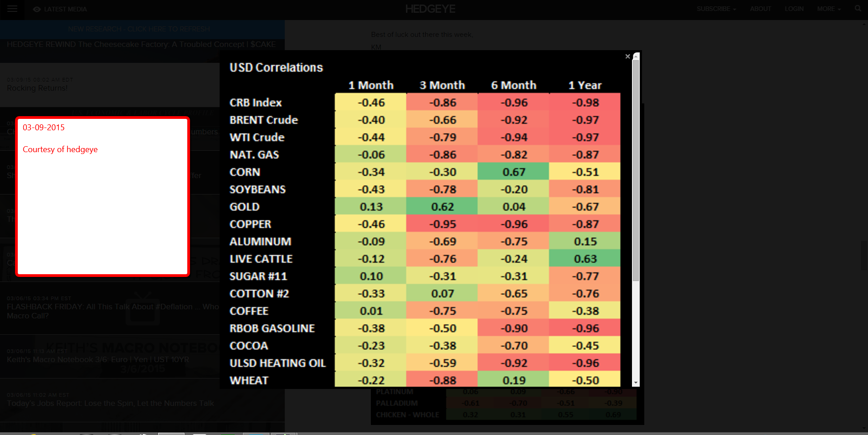Open Keith's Macro Notebook 3/6 article
The height and width of the screenshot is (435, 868).
click(98, 360)
